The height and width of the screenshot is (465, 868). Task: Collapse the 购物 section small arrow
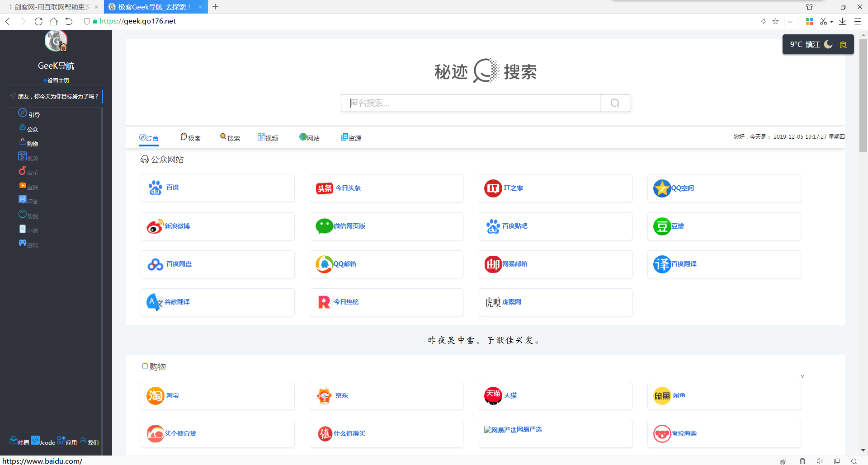tap(802, 376)
